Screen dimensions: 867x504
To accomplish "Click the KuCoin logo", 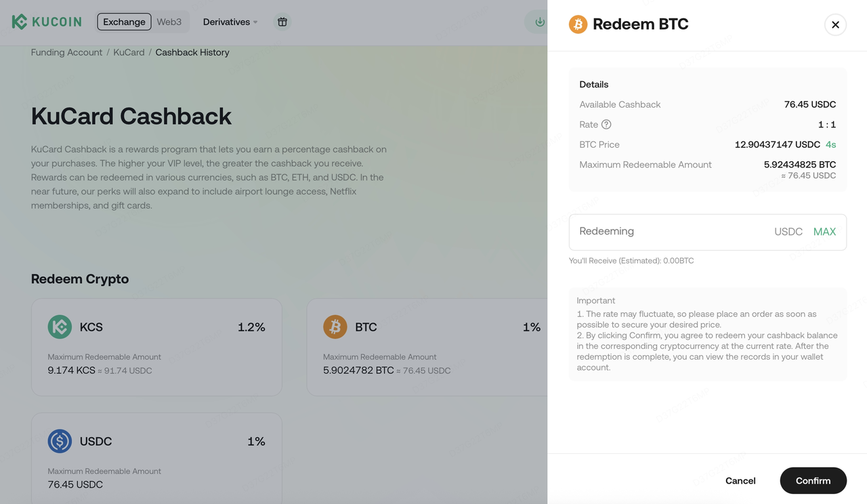I will point(47,22).
